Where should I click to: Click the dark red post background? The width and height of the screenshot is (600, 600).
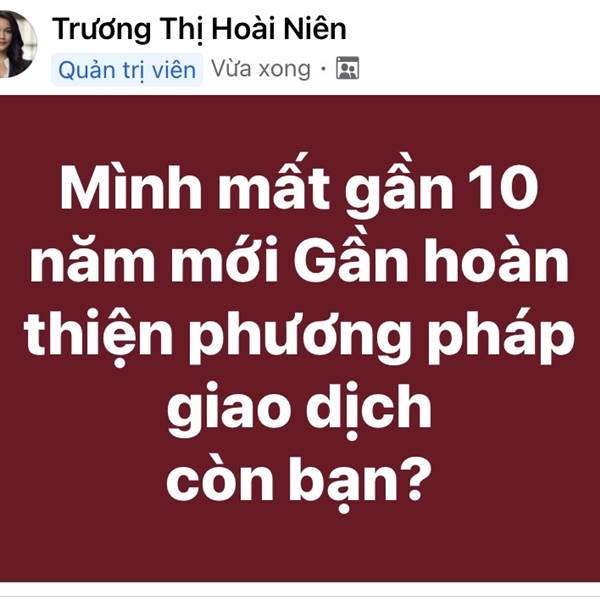click(300, 339)
